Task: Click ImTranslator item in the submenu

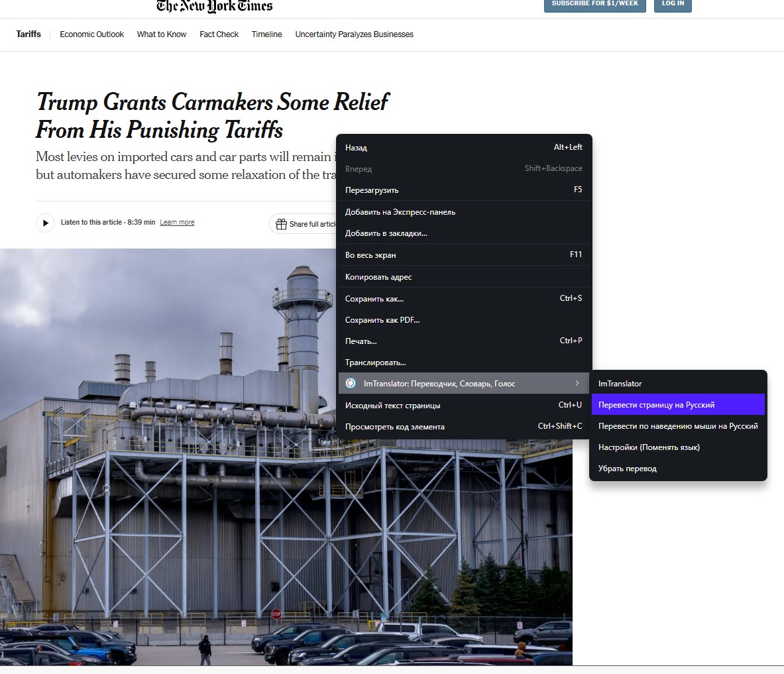Action: [x=678, y=384]
